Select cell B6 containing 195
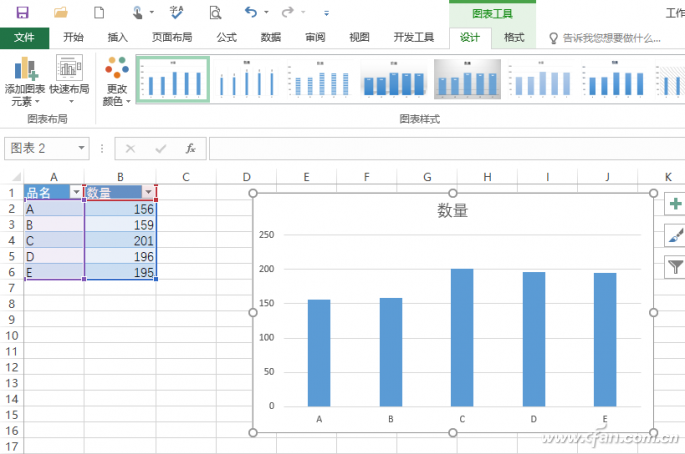This screenshot has height=454, width=685. [x=120, y=272]
